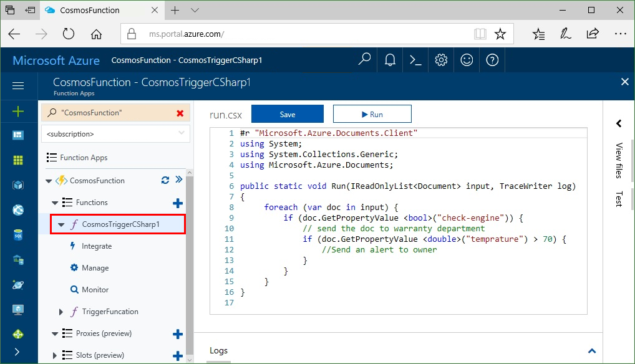The width and height of the screenshot is (635, 364).
Task: Open the portal search magnifier
Action: pyautogui.click(x=365, y=59)
